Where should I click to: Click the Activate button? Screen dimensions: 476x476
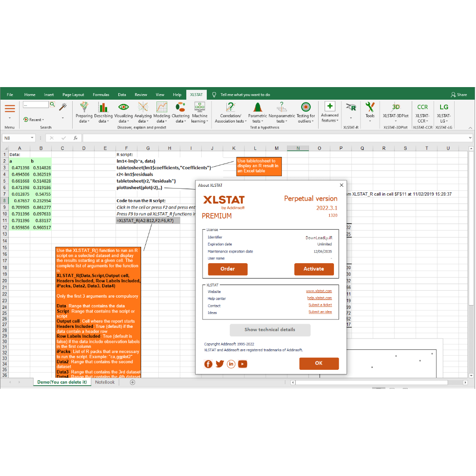pyautogui.click(x=314, y=269)
